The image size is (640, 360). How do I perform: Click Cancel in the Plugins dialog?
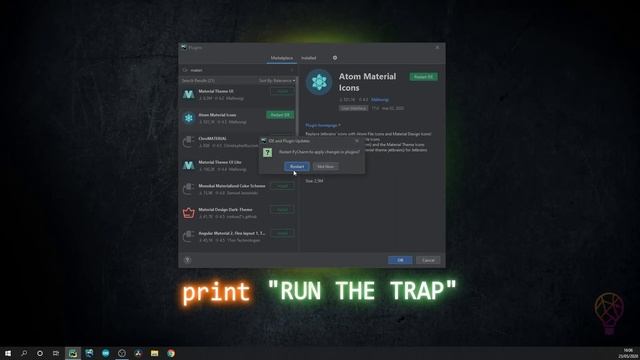point(428,260)
